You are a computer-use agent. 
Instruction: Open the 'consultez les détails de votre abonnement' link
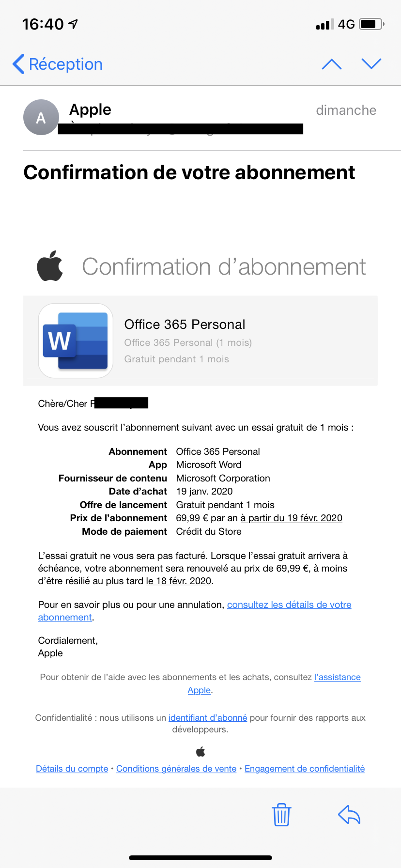289,604
